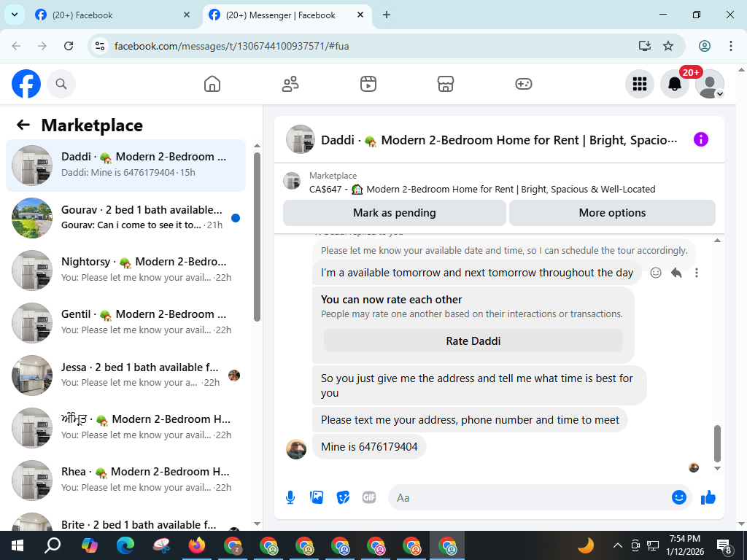Open the Video (Watch) icon
Viewport: 747px width, 560px height.
[x=368, y=85]
